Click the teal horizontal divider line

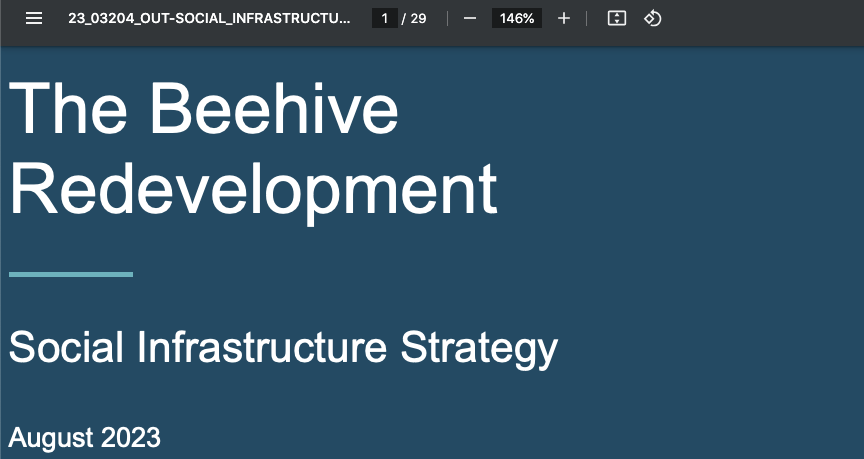coord(70,273)
